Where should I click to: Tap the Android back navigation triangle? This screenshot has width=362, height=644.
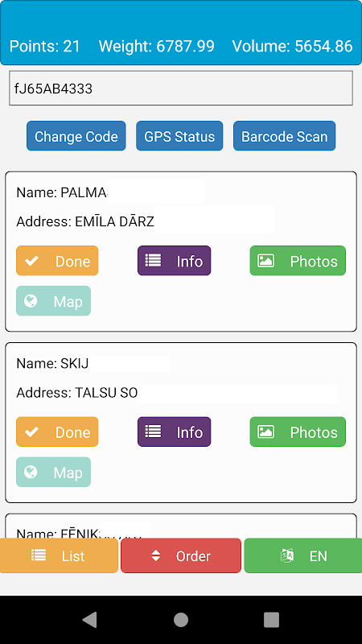tap(90, 619)
